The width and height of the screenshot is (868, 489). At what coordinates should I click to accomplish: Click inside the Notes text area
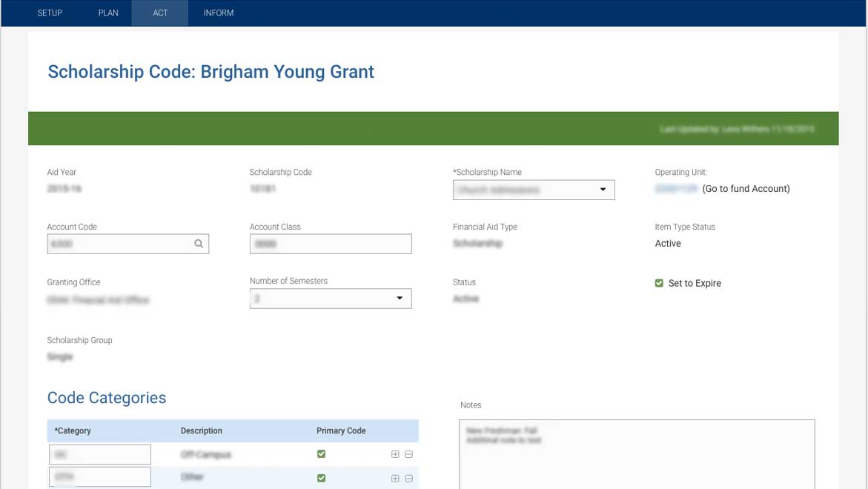click(637, 454)
